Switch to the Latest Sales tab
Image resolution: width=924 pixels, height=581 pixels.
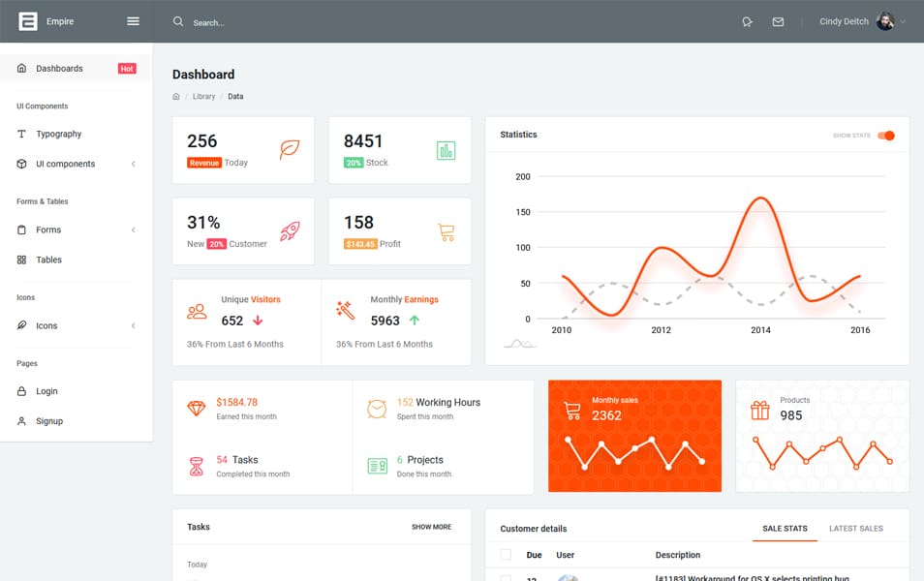pyautogui.click(x=855, y=529)
